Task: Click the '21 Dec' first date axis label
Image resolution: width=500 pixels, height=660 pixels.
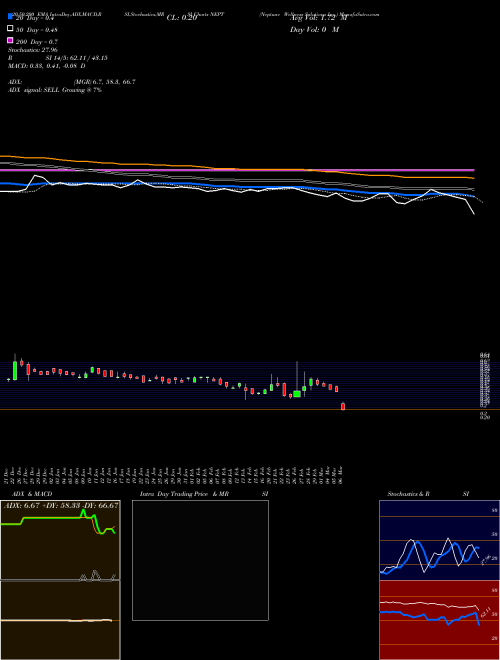Action: (x=8, y=476)
